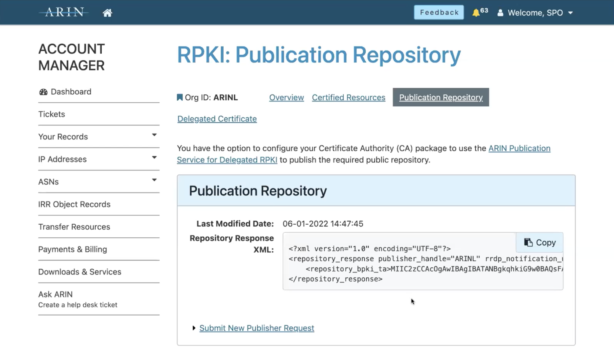614x364 pixels.
Task: Click the ARIN logo
Action: [x=64, y=12]
